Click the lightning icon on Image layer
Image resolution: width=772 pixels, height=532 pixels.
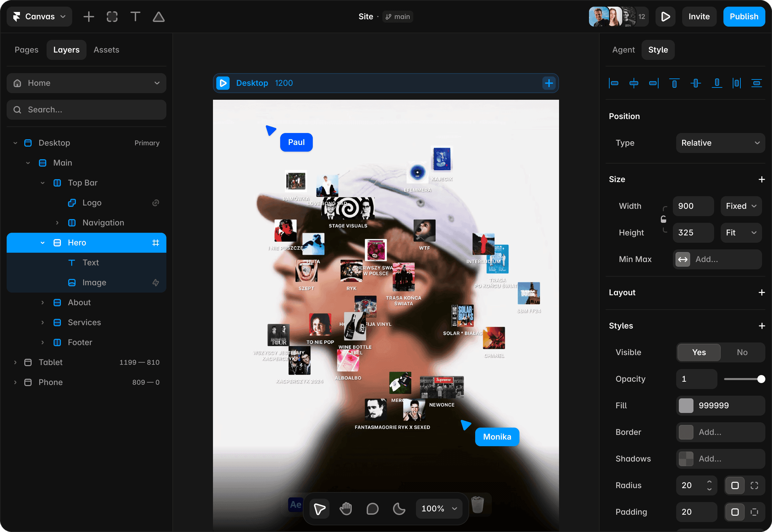(x=155, y=283)
